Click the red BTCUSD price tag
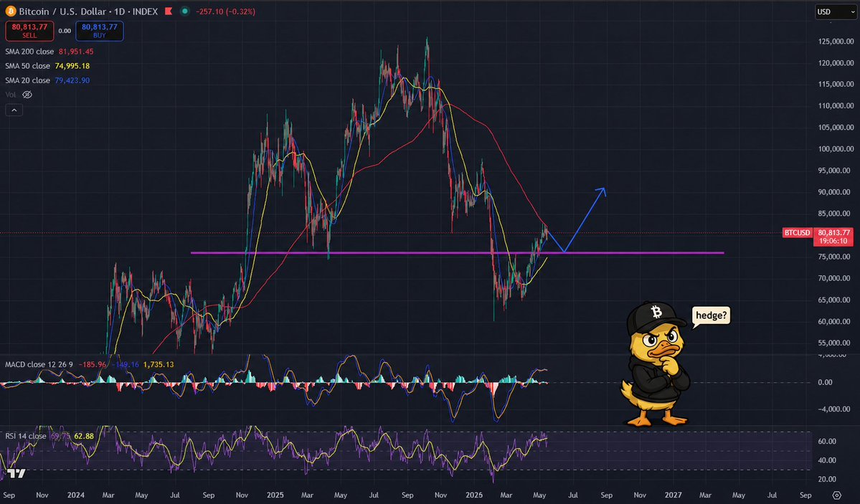 [x=797, y=232]
